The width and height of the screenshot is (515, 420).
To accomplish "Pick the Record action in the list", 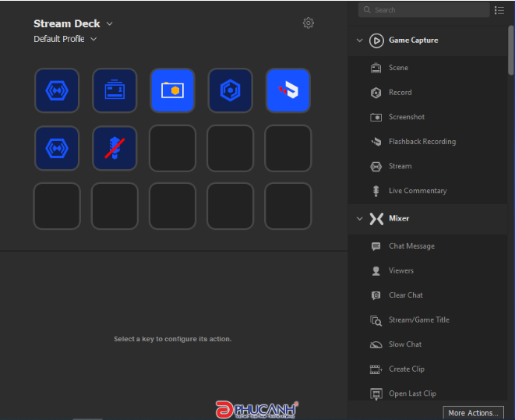I will [x=428, y=92].
